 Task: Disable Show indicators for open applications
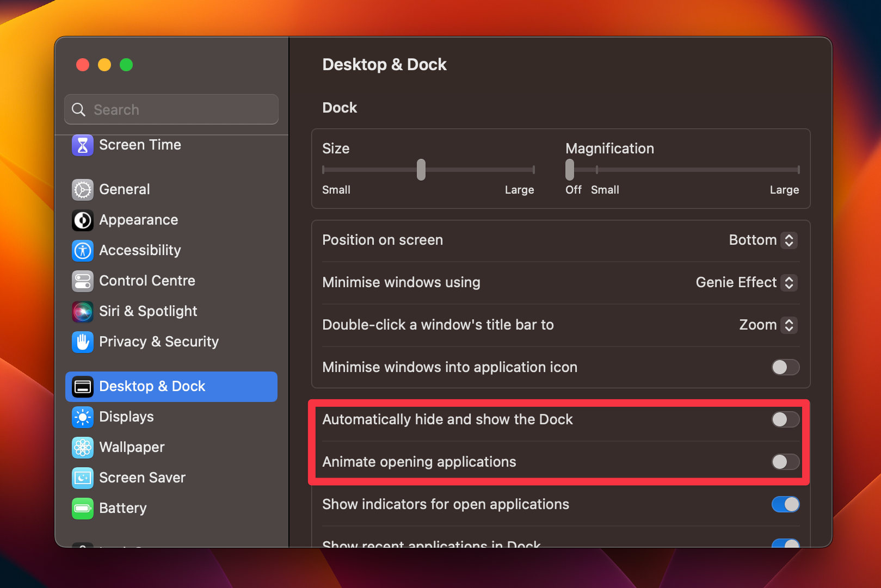point(785,504)
